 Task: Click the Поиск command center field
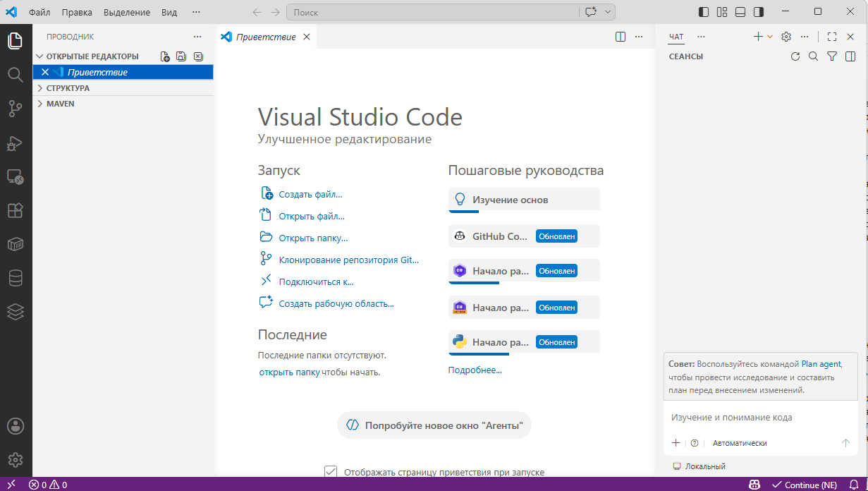tap(432, 12)
